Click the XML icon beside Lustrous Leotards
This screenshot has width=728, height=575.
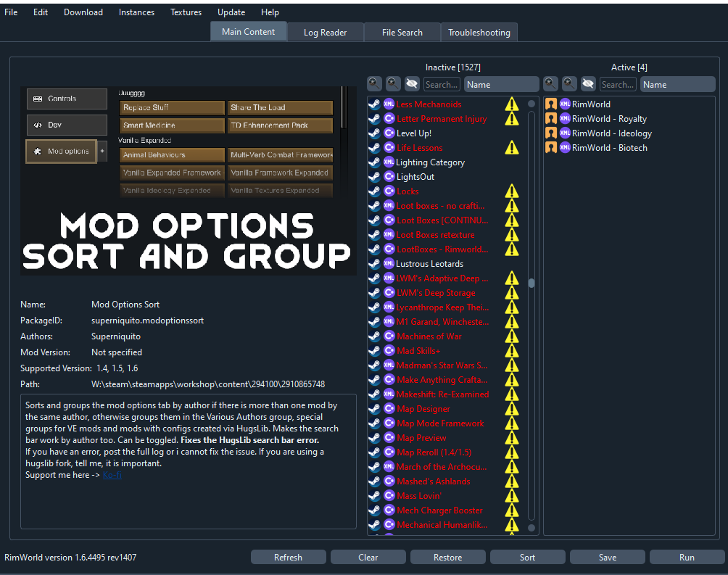click(389, 264)
